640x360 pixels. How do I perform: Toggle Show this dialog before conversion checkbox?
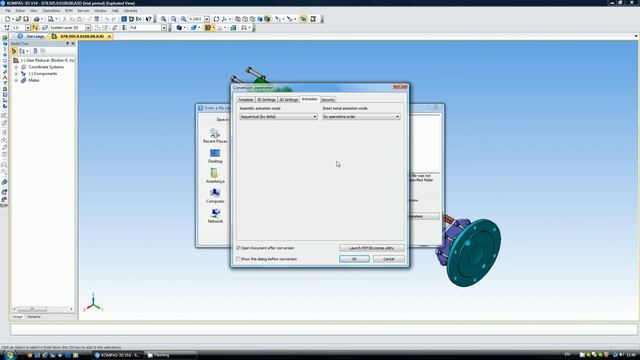(238, 259)
